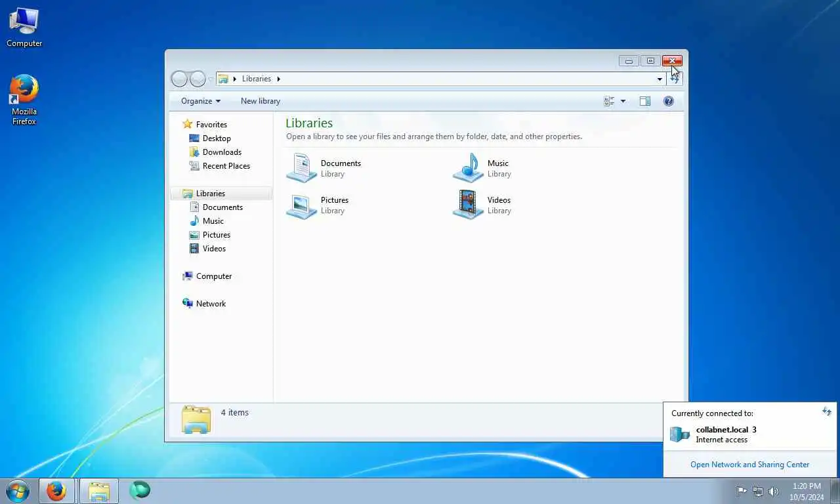Click the Refresh button beside address bar
This screenshot has height=504, width=840.
point(675,79)
